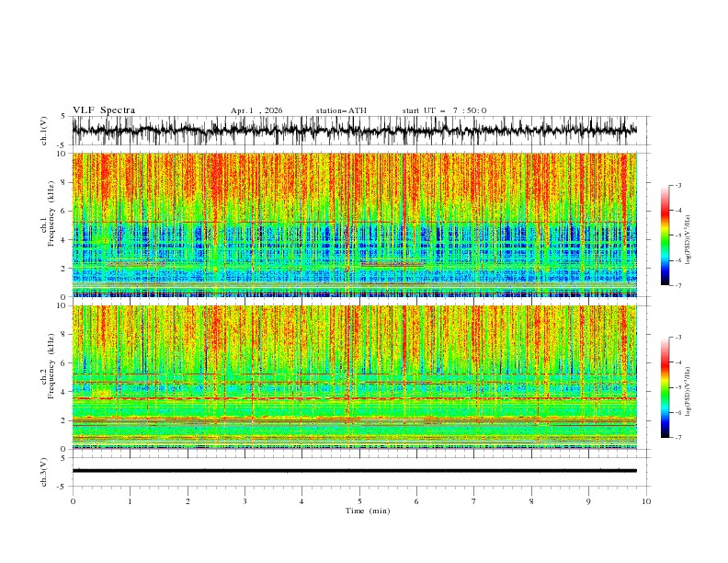
Task: Click the lower 'log(PSD)(V²/Hz)' colorbar label
Action: pyautogui.click(x=688, y=391)
